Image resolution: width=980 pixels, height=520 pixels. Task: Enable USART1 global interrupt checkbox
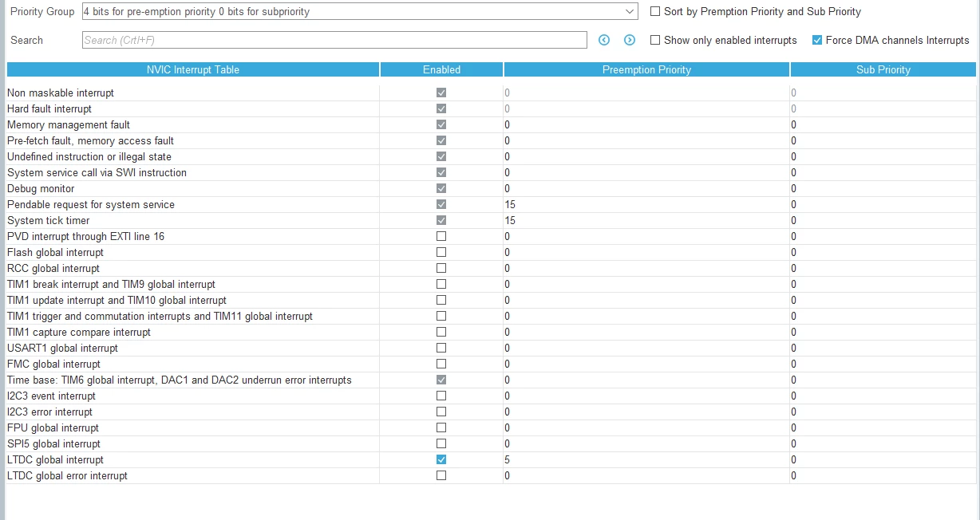[x=441, y=348]
